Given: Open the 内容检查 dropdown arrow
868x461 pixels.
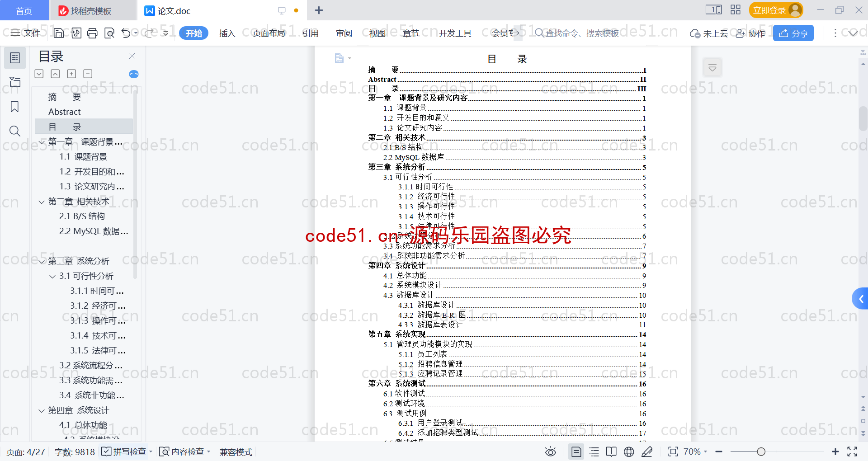Looking at the screenshot, I should (x=209, y=452).
